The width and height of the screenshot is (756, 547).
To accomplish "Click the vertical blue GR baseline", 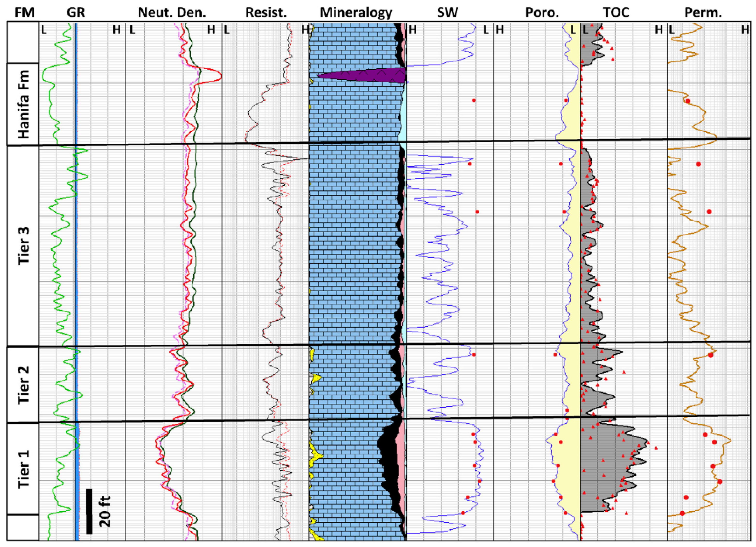I will tap(77, 267).
